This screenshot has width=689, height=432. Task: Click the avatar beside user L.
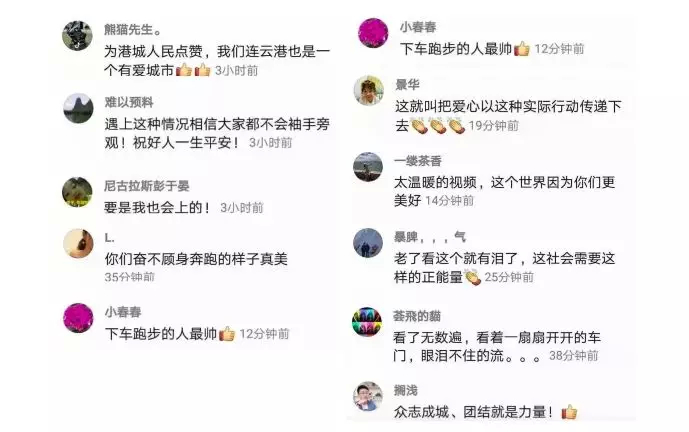point(78,243)
